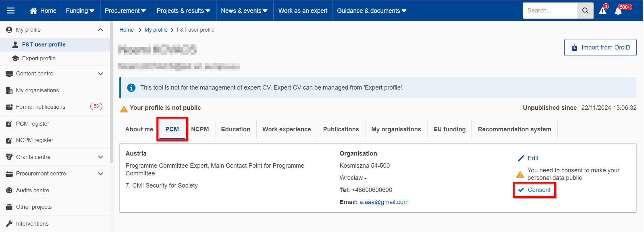Switch to the About me tab
This screenshot has height=232, width=644.
(139, 129)
